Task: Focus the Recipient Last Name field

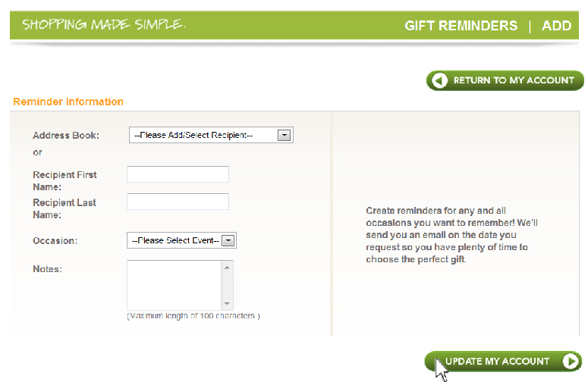Action: (x=178, y=202)
